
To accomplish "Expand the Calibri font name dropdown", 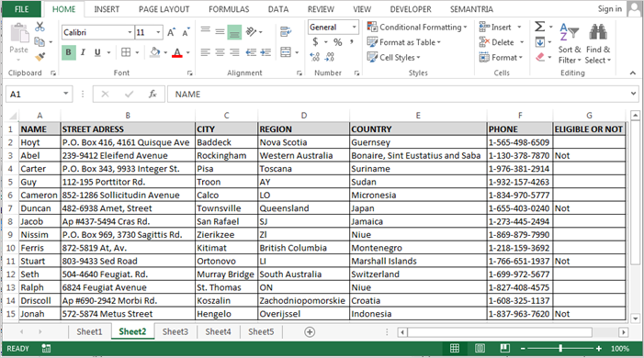I will pyautogui.click(x=130, y=32).
